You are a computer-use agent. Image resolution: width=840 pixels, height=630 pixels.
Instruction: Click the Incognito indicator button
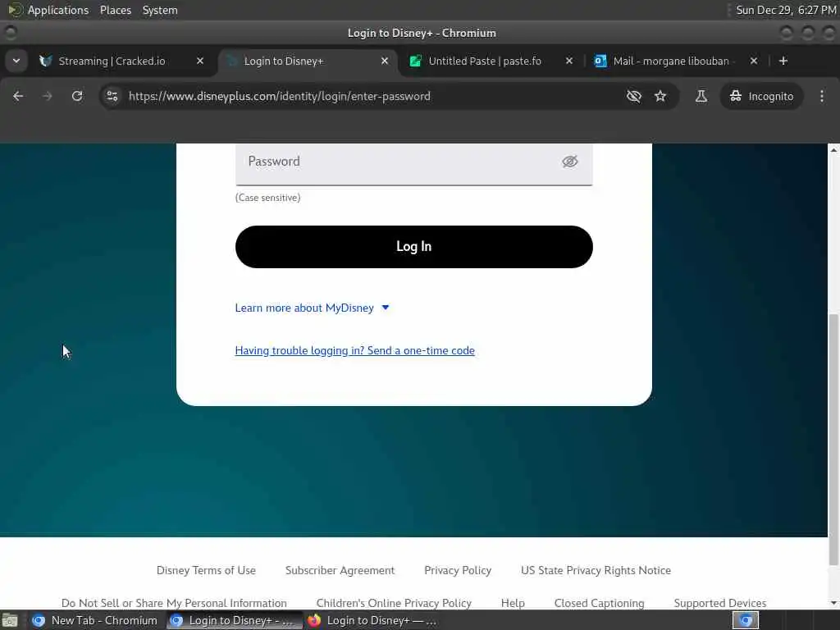[x=761, y=96]
